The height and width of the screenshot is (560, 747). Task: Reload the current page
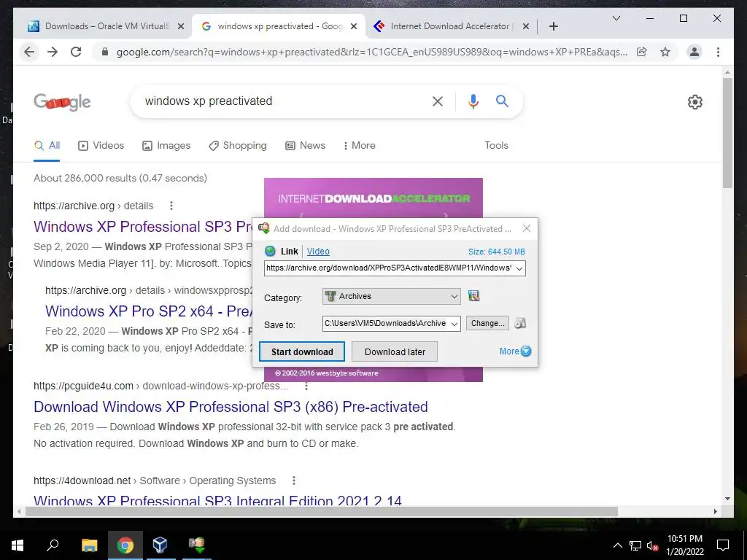76,52
